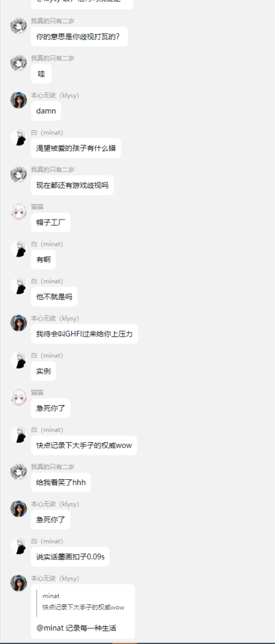Select the "现在都还有游戏歧视吗" message bubble
The width and height of the screenshot is (275, 644).
[x=72, y=186]
